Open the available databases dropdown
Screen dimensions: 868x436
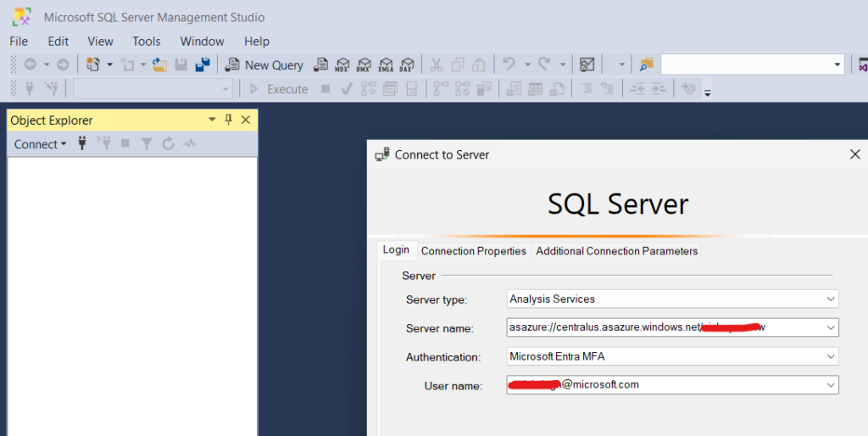(153, 88)
